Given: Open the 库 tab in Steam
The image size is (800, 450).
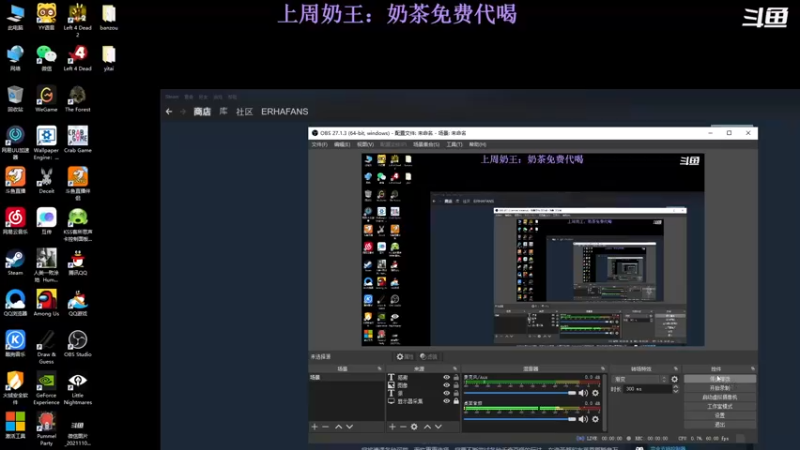Looking at the screenshot, I should tap(223, 111).
